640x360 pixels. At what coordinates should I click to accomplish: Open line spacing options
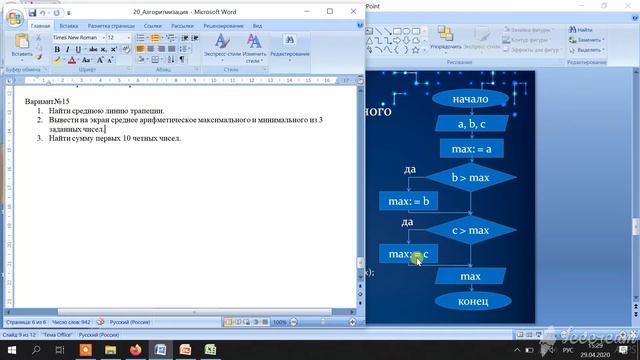tap(184, 49)
